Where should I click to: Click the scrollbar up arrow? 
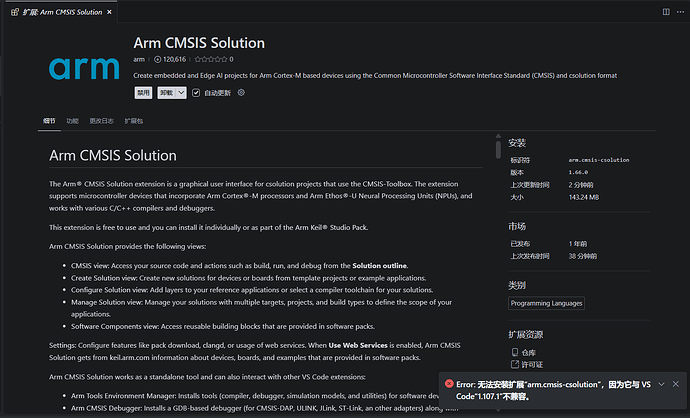[498, 136]
